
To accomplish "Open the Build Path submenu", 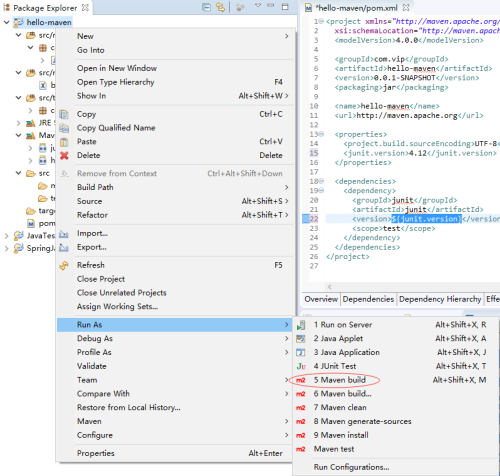I will coord(175,187).
